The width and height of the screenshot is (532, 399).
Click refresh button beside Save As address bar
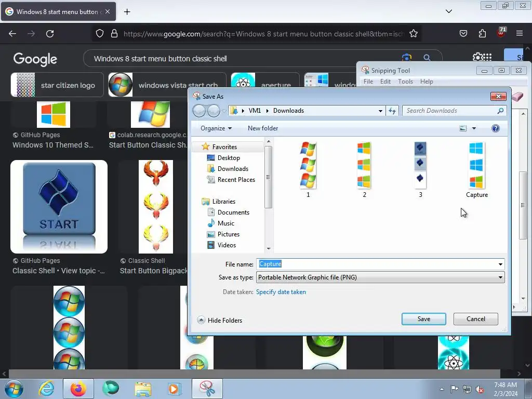click(x=392, y=111)
